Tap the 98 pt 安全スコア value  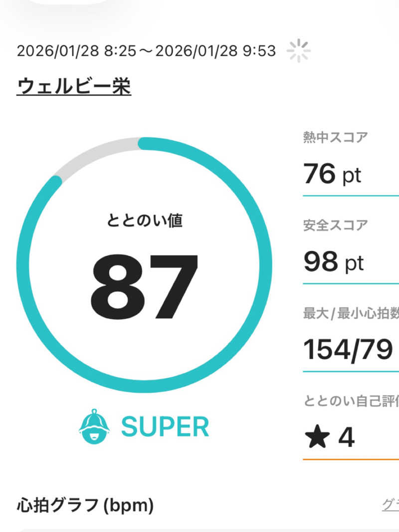[334, 262]
